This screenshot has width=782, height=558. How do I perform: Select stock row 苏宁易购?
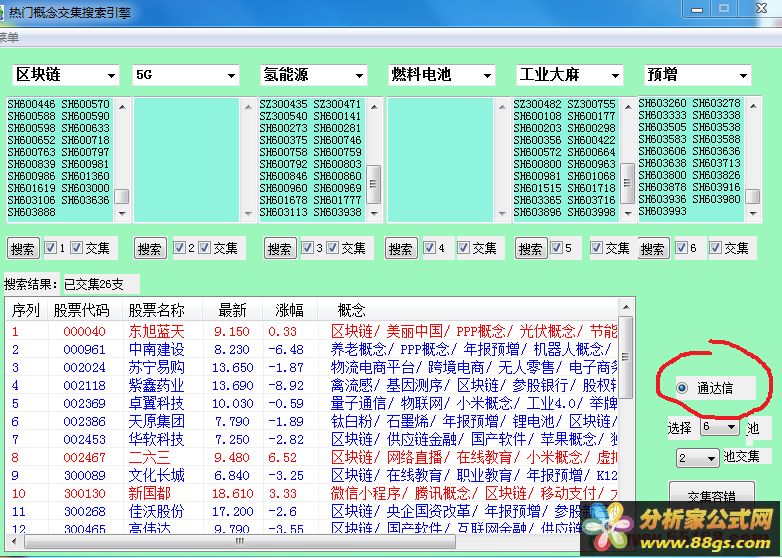point(312,367)
